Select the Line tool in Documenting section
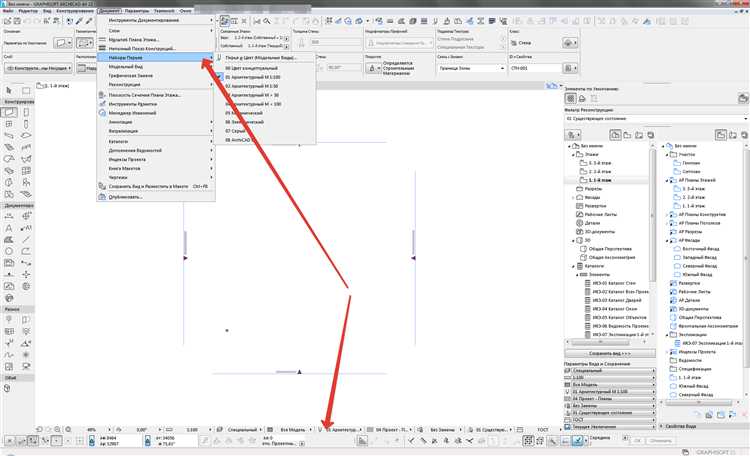 26,239
